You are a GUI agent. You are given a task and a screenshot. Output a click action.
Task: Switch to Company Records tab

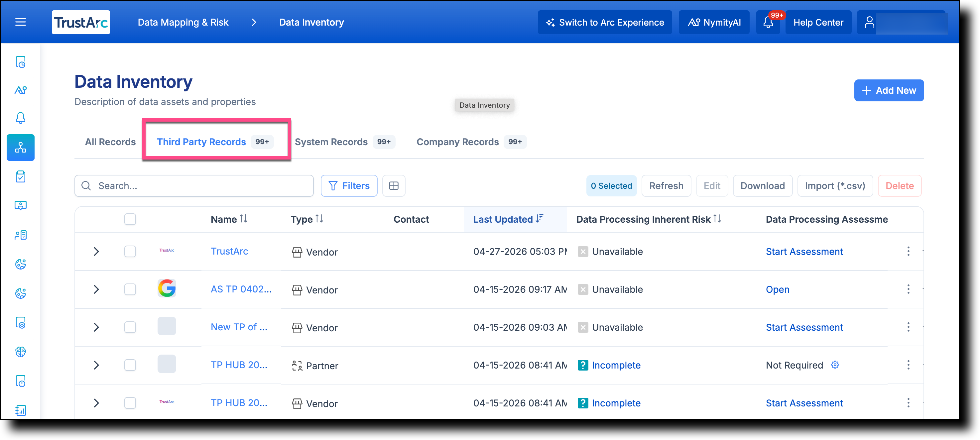tap(471, 142)
